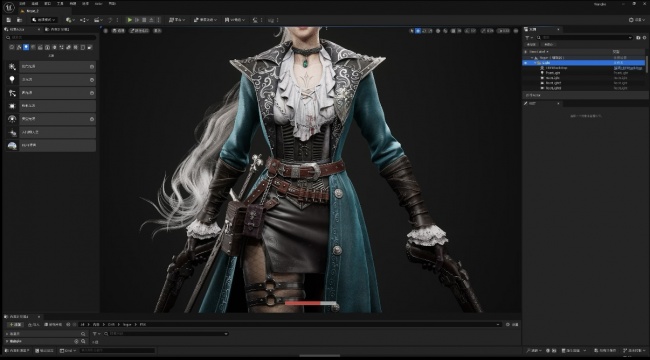Click the console command input field
The image size is (650, 360).
pyautogui.click(x=117, y=350)
